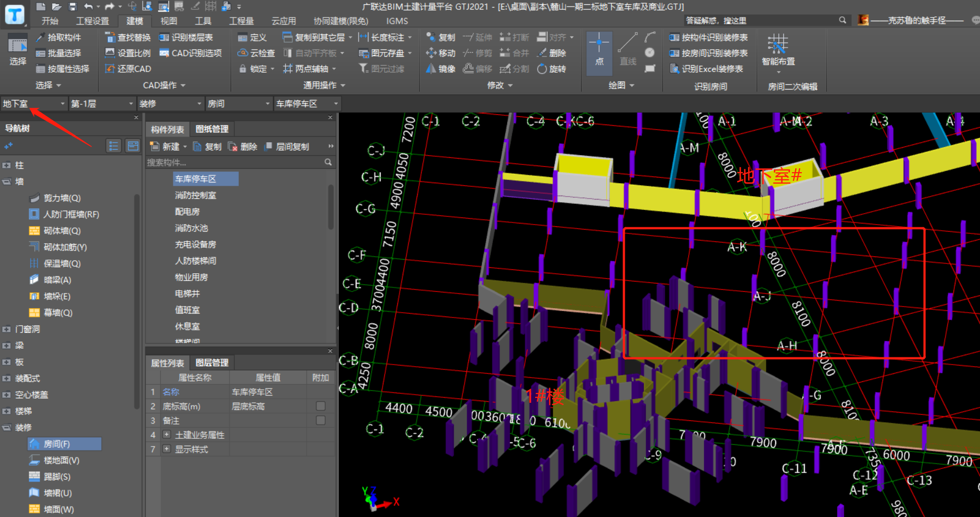Screen dimensions: 980x517
Task: Click the 答疑解惑 search box
Action: click(x=761, y=20)
